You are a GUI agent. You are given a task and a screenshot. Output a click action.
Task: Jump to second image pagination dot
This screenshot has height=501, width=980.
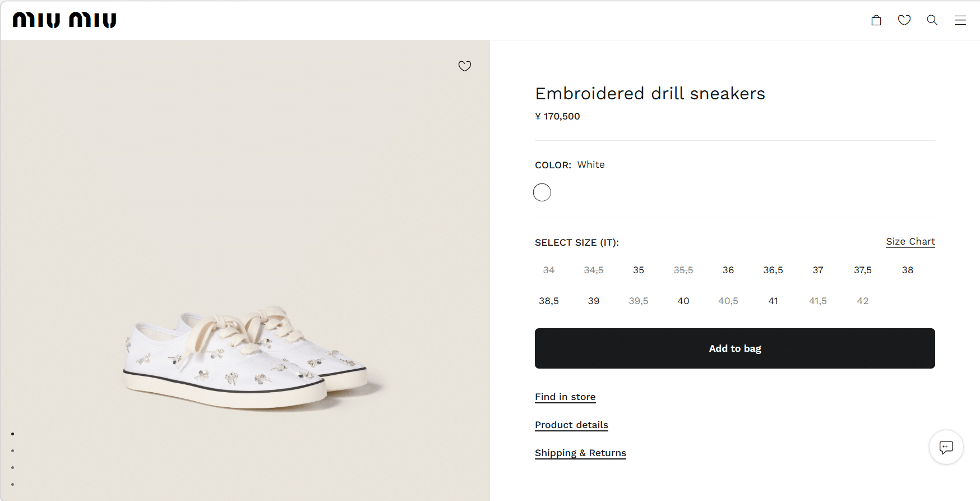12,451
